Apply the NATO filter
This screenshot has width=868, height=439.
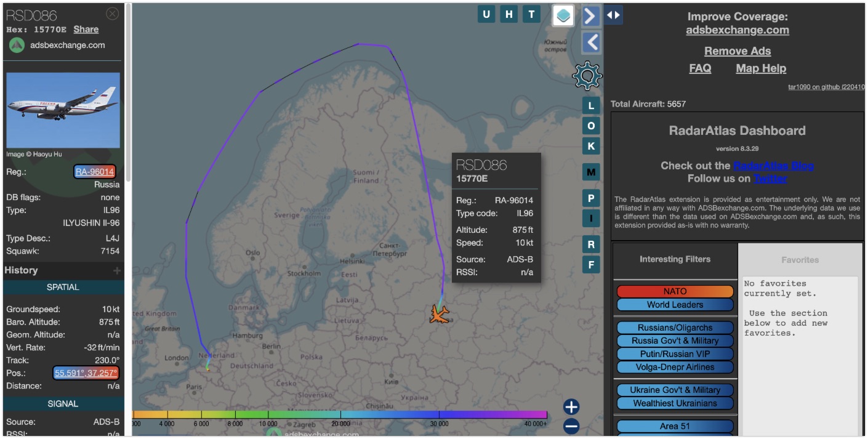[x=675, y=291]
